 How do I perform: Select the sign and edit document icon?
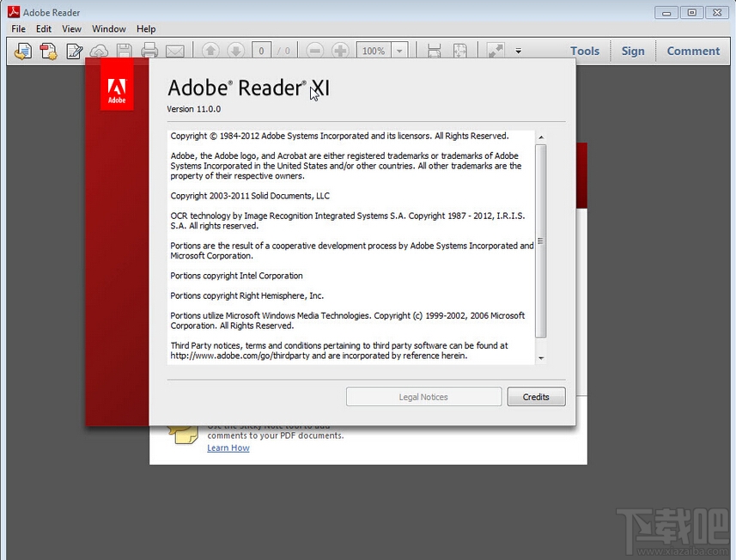[74, 51]
